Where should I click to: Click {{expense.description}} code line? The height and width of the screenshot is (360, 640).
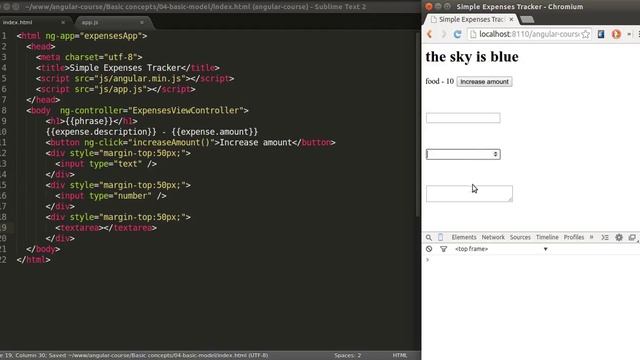point(152,131)
